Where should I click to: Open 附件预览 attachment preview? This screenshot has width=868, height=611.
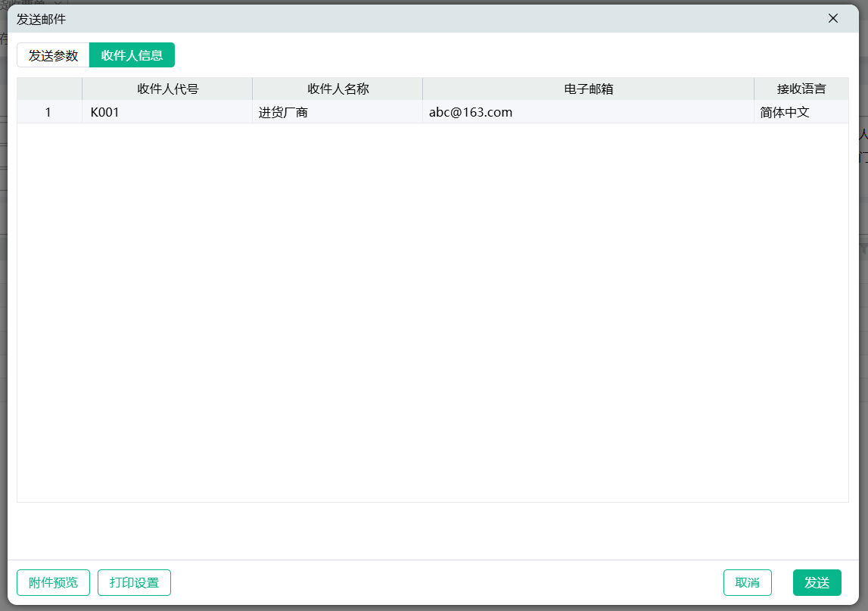pyautogui.click(x=53, y=582)
